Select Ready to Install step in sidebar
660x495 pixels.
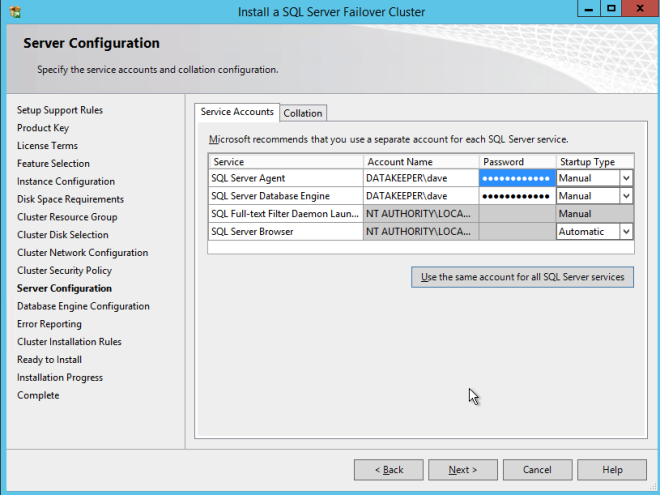coord(49,359)
